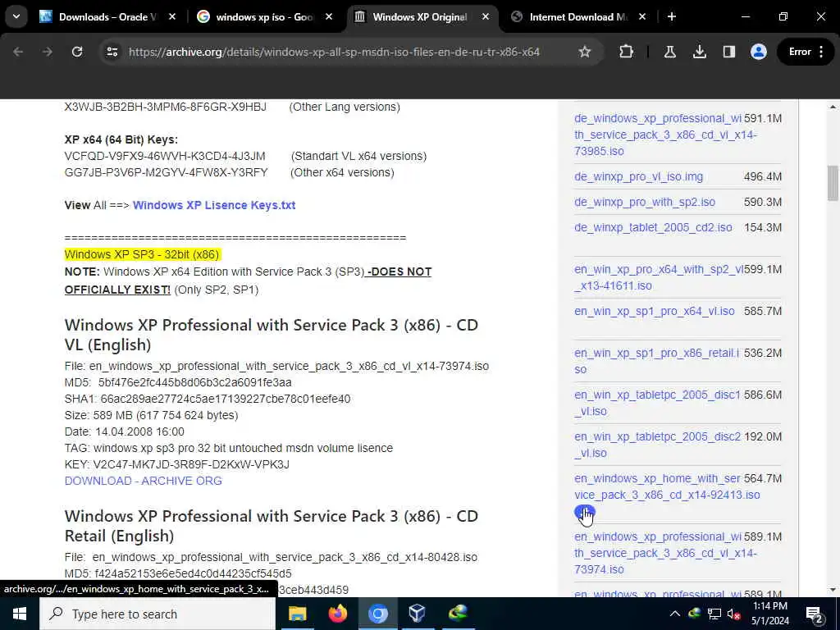Viewport: 840px width, 630px height.
Task: Select the VL English ISO file name text
Action: click(x=289, y=367)
